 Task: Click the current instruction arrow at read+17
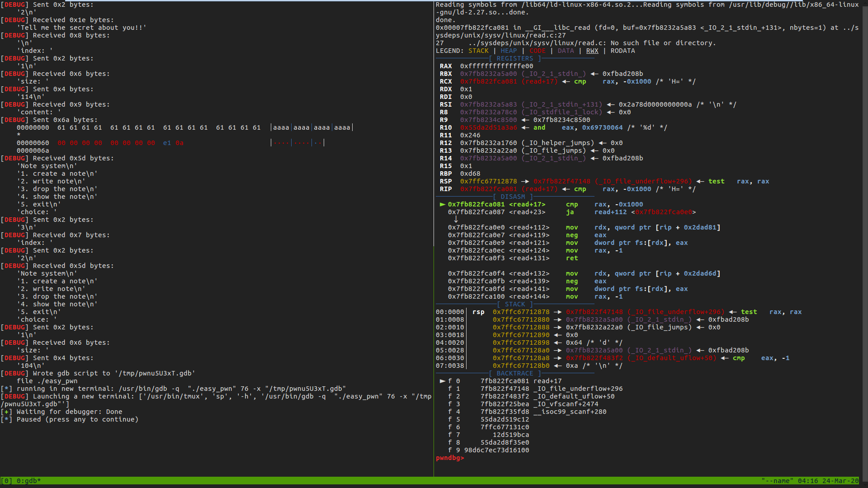coord(443,204)
